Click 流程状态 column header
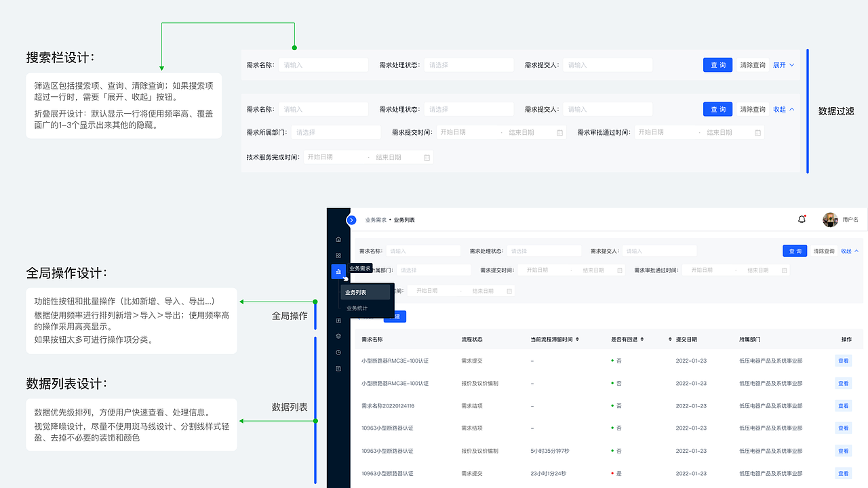Screen dimensions: 868x488 click(x=472, y=339)
